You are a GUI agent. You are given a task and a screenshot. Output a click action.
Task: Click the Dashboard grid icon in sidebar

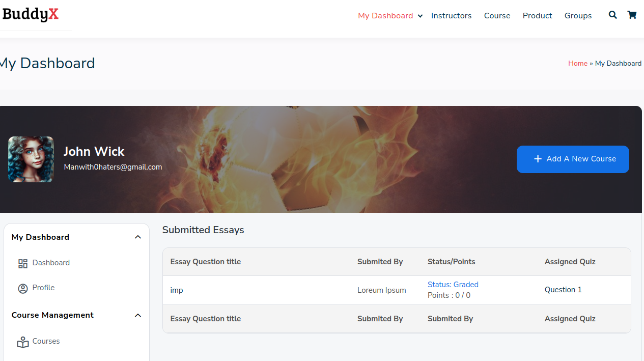(x=23, y=263)
